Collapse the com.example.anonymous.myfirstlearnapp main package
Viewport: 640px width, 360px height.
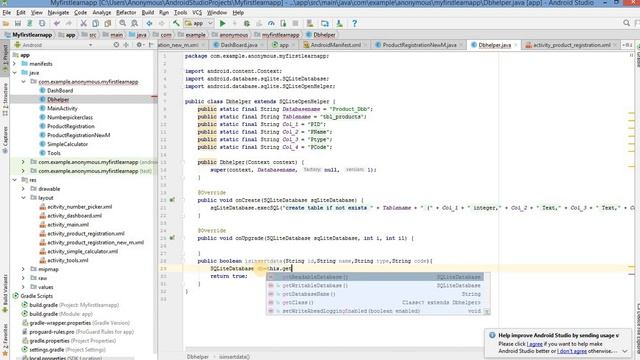(23, 82)
